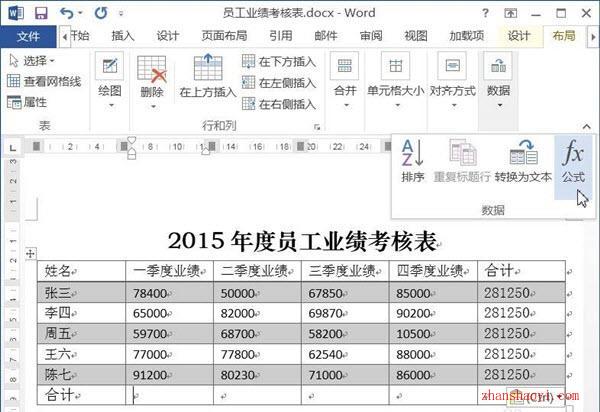Select the 四季度业绩 header cell
This screenshot has height=412, width=600.
pyautogui.click(x=433, y=271)
